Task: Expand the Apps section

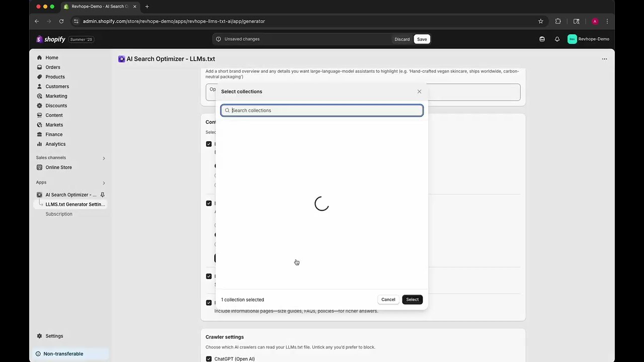Action: pyautogui.click(x=104, y=183)
